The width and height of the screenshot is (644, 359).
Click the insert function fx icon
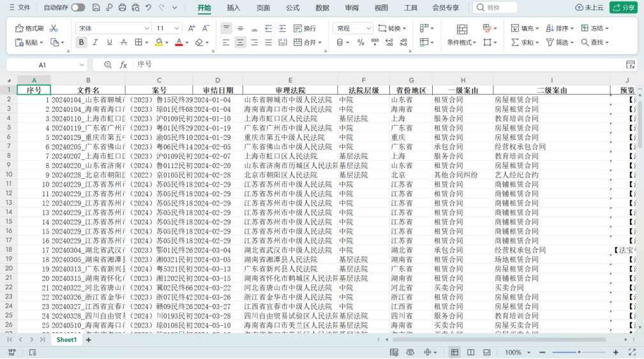pos(123,65)
